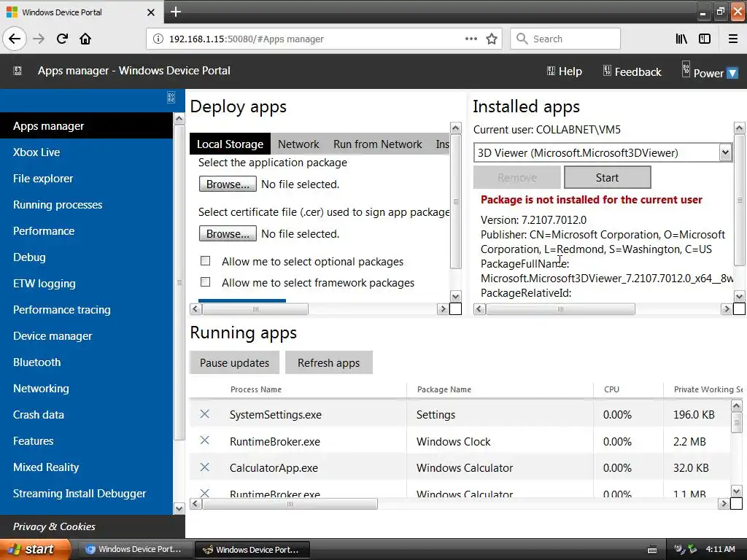
Task: Show site information icon in address bar
Action: click(158, 39)
